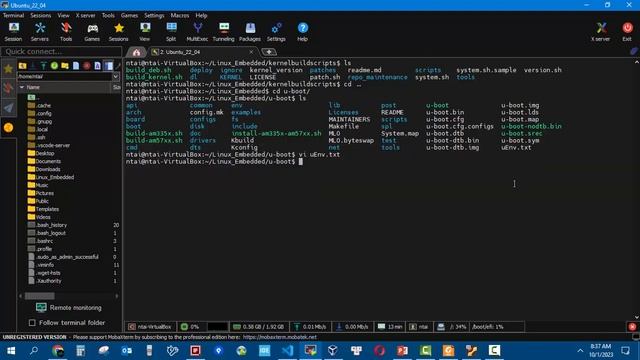Open the Terminal menu

[13, 16]
